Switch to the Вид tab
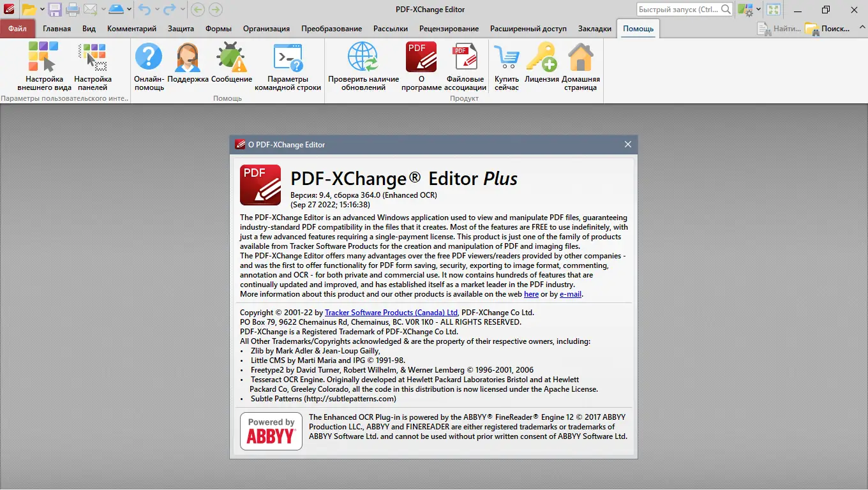 [x=89, y=29]
